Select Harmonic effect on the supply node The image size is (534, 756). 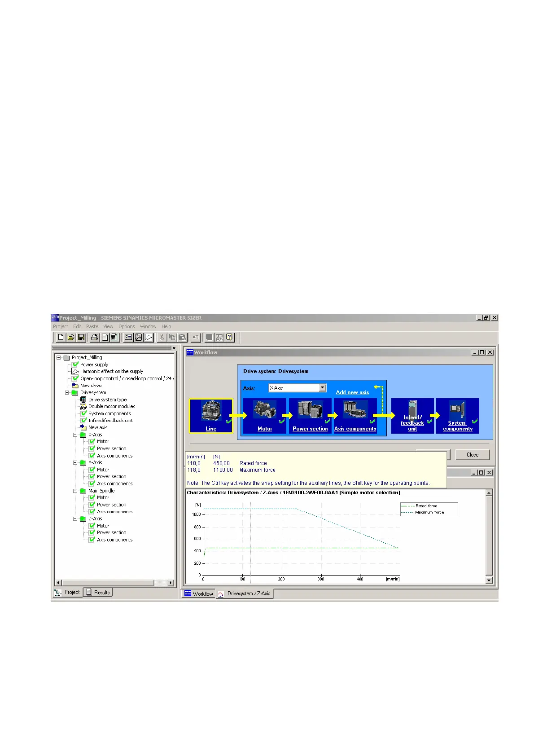click(x=112, y=371)
